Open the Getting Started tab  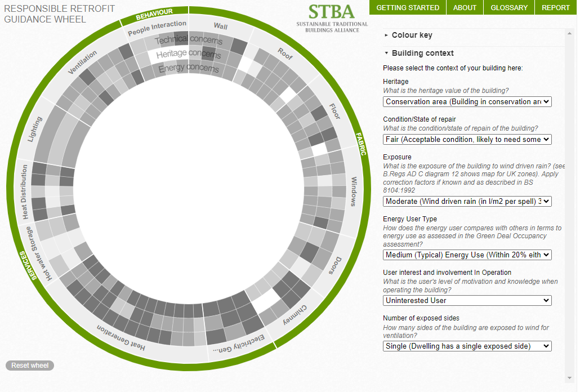coord(408,7)
